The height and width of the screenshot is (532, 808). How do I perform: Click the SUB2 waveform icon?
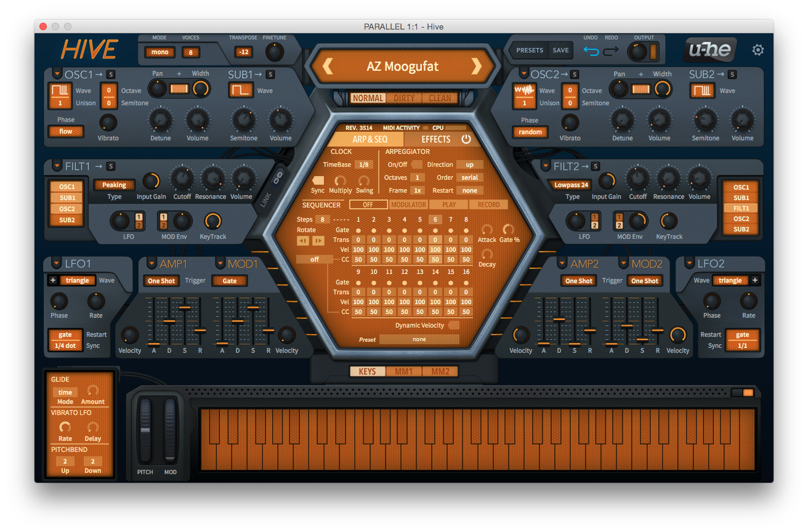coord(701,91)
